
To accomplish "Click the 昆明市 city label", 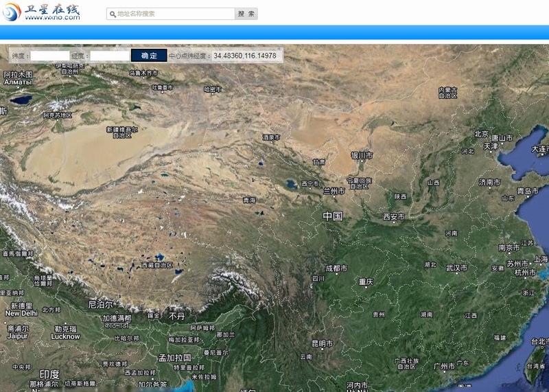I will pos(322,343).
